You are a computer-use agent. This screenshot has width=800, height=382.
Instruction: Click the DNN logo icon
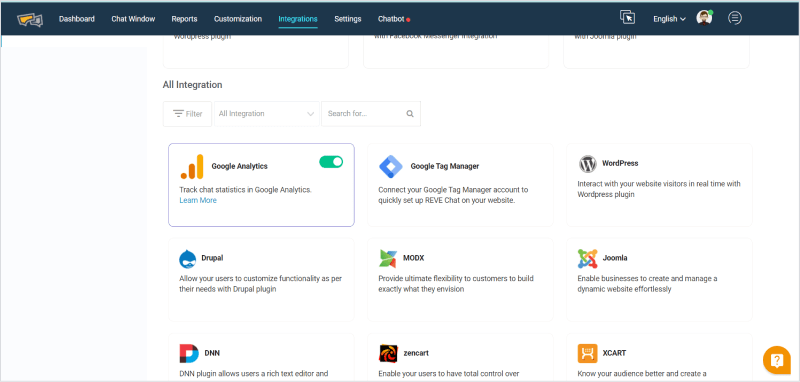point(189,353)
